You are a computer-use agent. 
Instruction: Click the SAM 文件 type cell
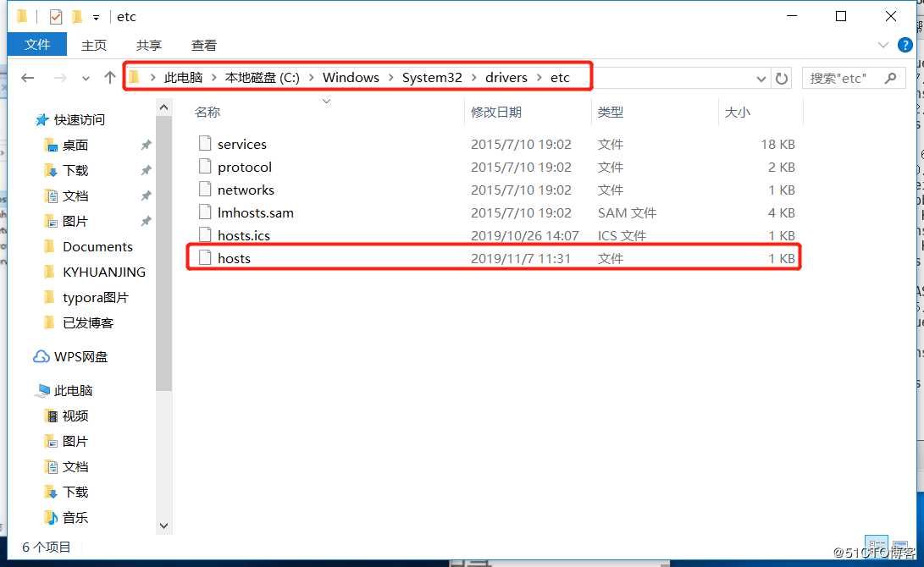pyautogui.click(x=627, y=212)
